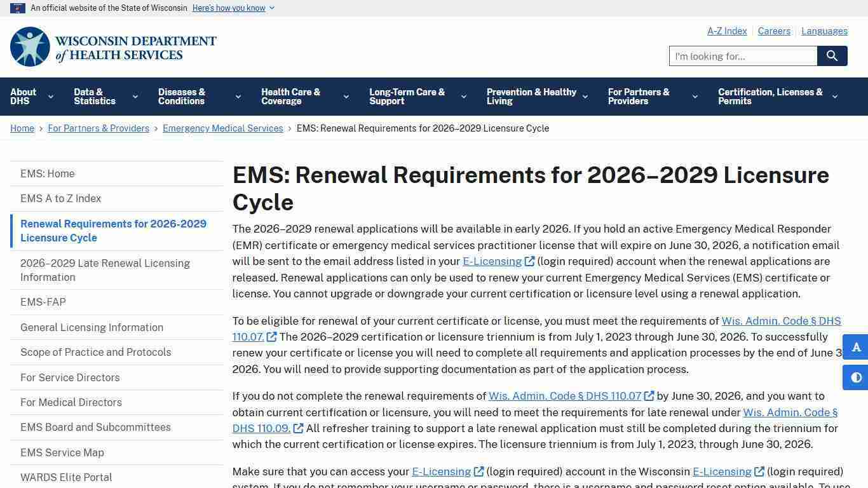Toggle the contrast accessibility icon
This screenshot has width=868, height=488.
tap(855, 377)
